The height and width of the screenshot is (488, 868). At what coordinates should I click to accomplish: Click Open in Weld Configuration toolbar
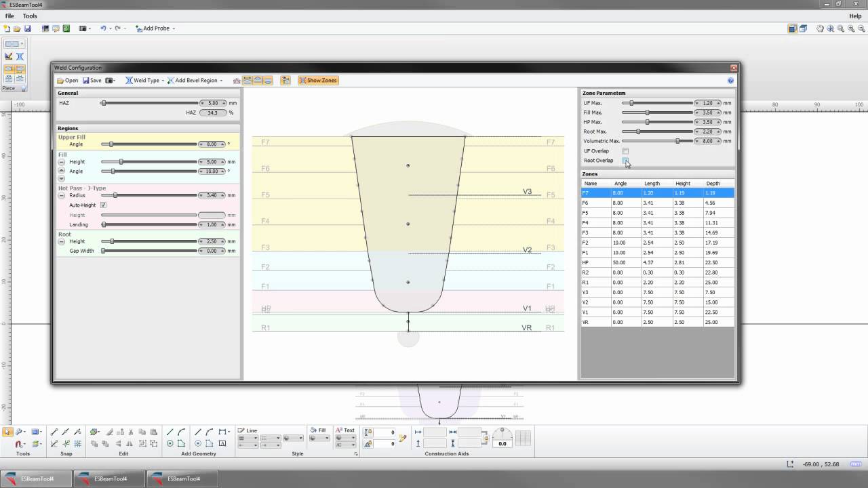(x=67, y=80)
